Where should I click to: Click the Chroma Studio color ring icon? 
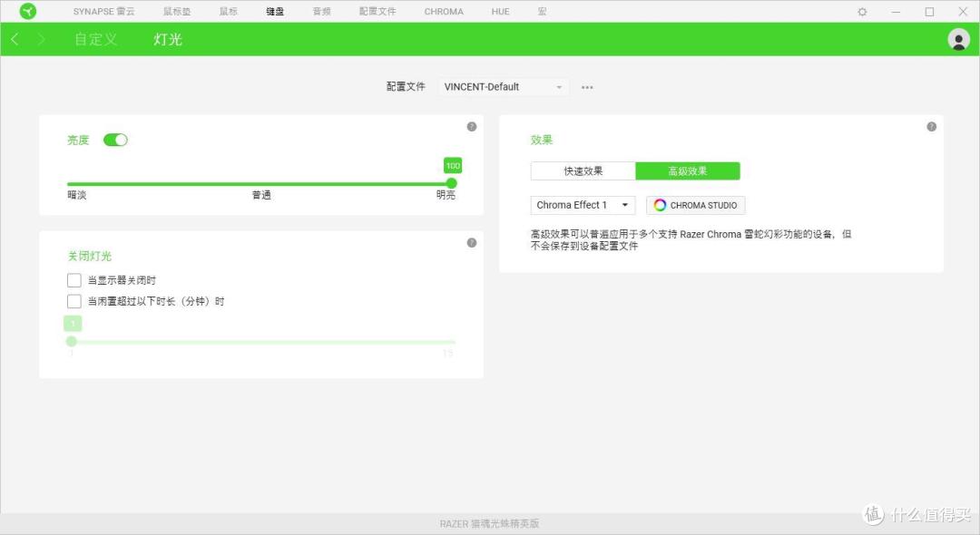(x=660, y=205)
